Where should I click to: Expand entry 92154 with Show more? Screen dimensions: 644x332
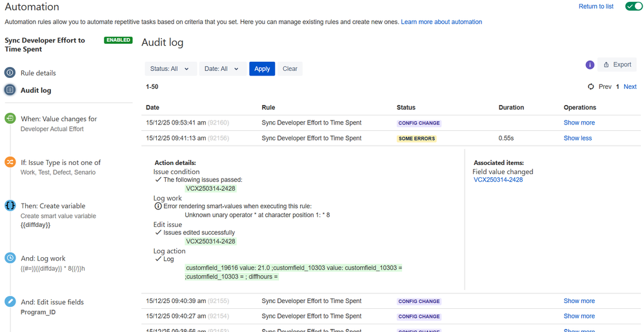(x=579, y=316)
